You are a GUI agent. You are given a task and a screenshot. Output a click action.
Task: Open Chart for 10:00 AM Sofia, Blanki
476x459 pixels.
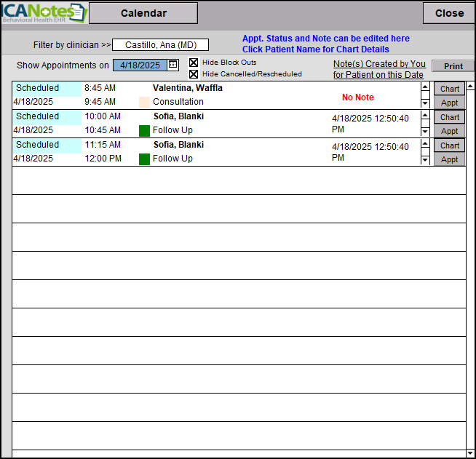[x=449, y=117]
